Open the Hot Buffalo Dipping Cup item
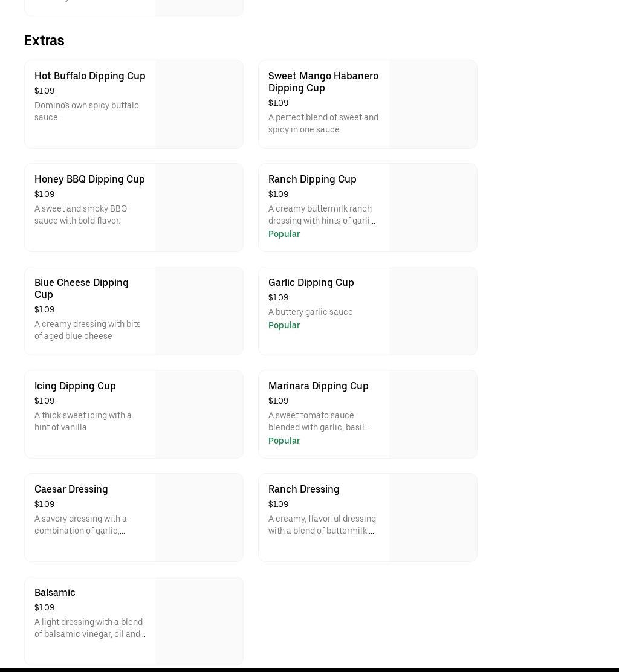The width and height of the screenshot is (619, 672). [90, 76]
